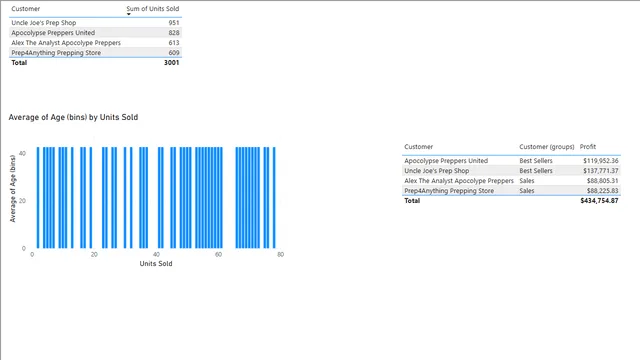Click the Customer (groups) column header
The image size is (640, 360).
click(547, 147)
